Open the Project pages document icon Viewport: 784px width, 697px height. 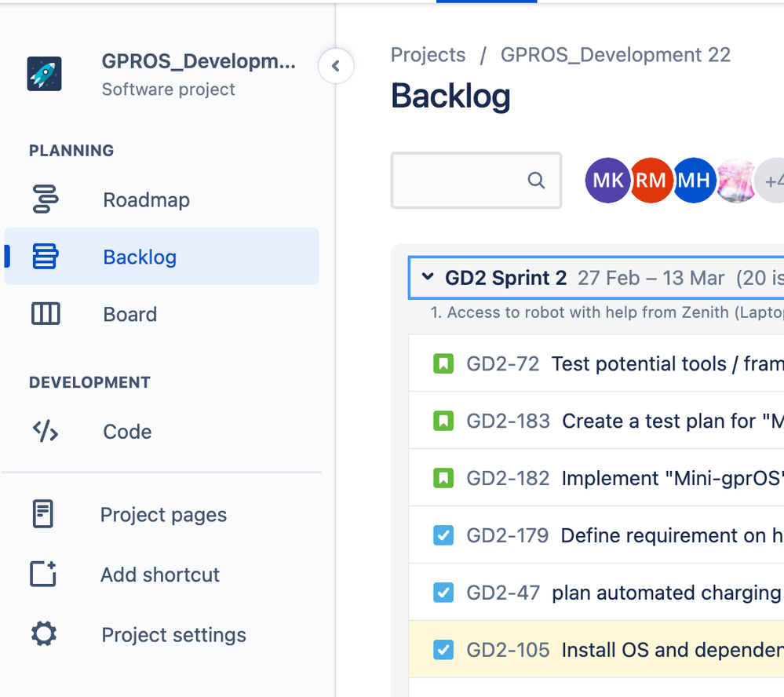point(43,514)
